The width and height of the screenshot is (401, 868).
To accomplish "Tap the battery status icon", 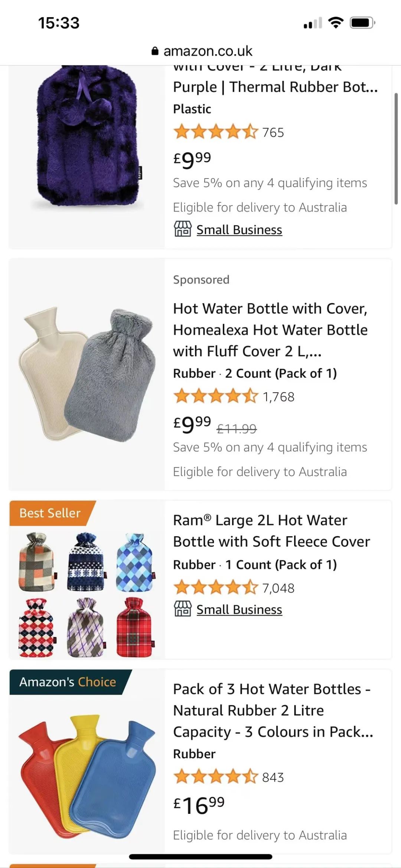I will 363,23.
